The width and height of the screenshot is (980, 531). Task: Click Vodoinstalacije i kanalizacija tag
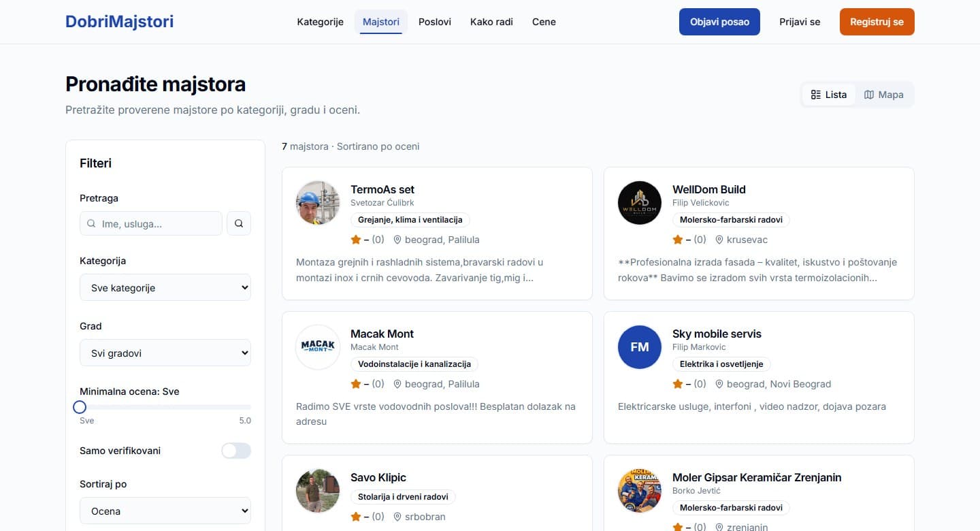pyautogui.click(x=414, y=364)
